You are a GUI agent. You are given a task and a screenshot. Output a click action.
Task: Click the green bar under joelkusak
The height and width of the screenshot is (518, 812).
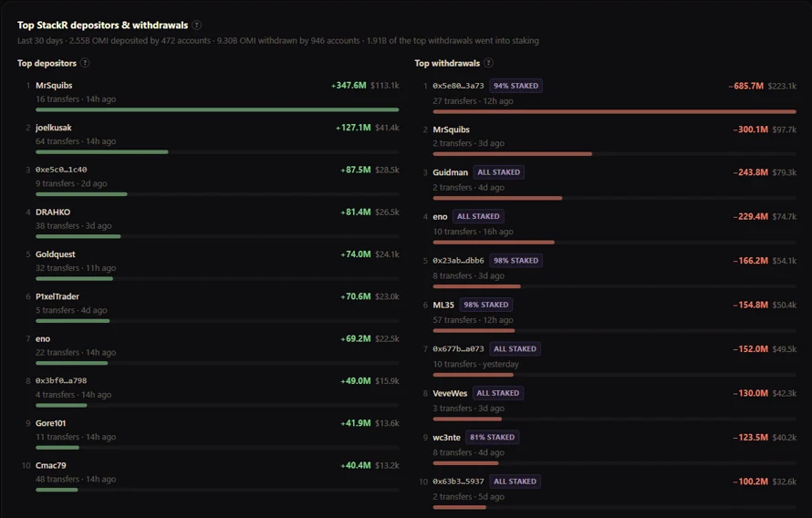(x=101, y=152)
